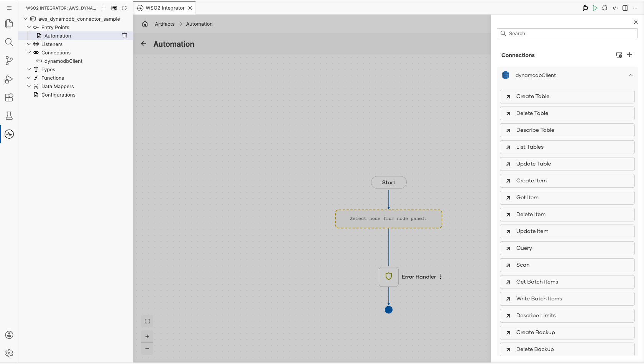
Task: Collapse the Data Mappers tree section
Action: [x=29, y=86]
